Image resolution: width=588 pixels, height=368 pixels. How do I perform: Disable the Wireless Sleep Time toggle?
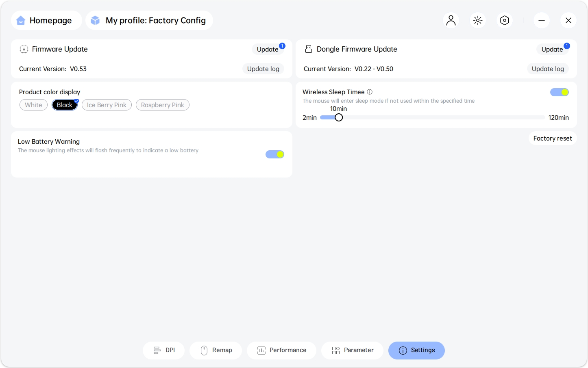click(559, 92)
